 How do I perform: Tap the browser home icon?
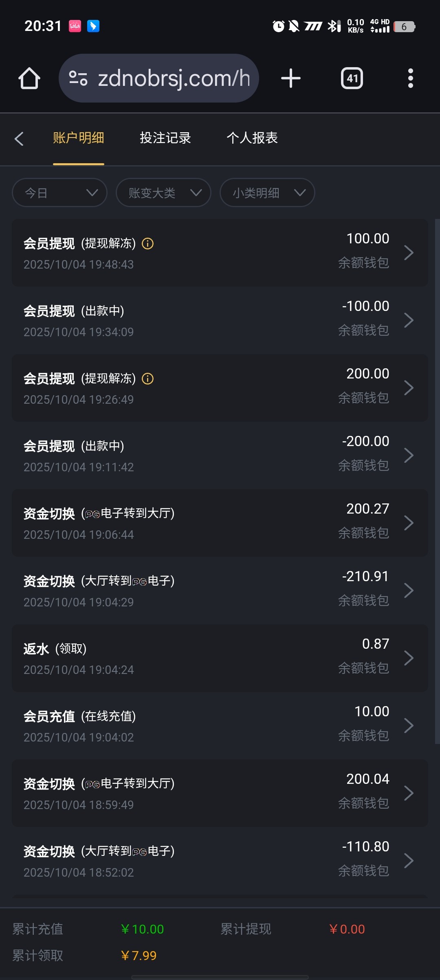coord(29,78)
